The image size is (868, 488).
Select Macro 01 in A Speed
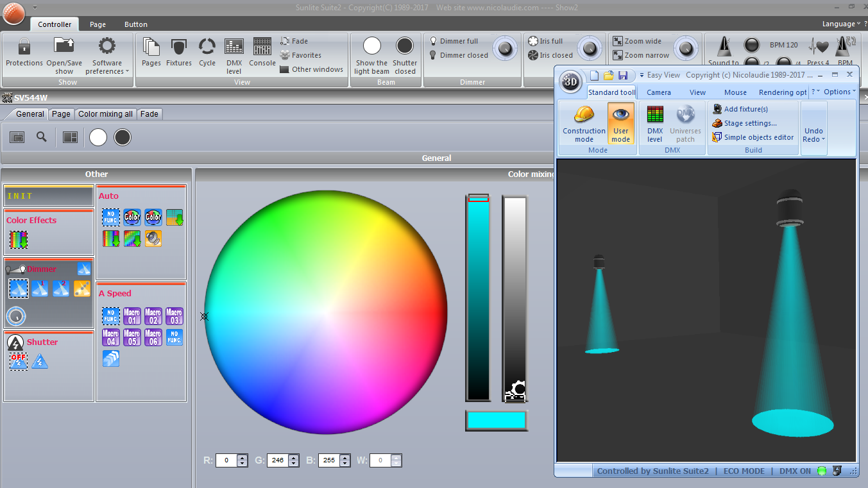[132, 316]
